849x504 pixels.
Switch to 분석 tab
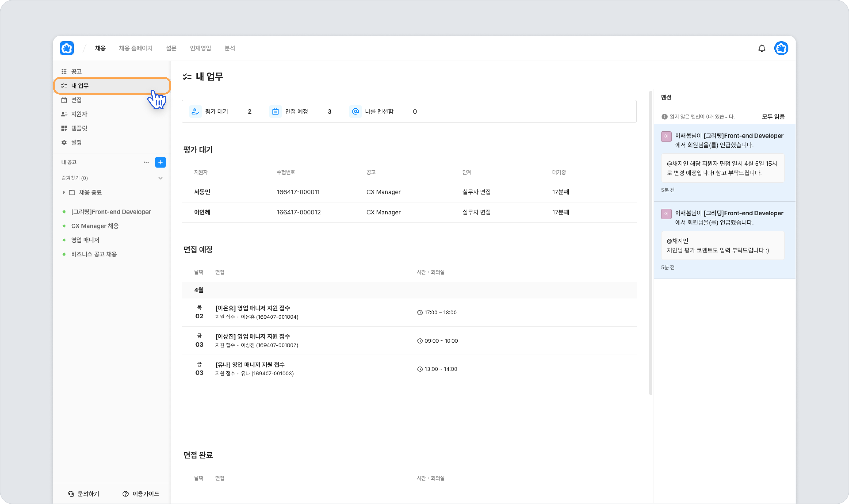coord(229,48)
